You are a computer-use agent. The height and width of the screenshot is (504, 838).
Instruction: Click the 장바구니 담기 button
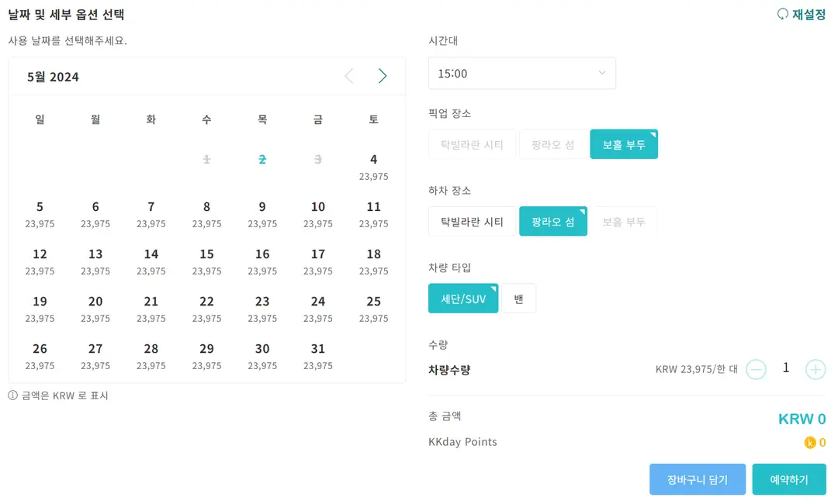click(x=698, y=479)
